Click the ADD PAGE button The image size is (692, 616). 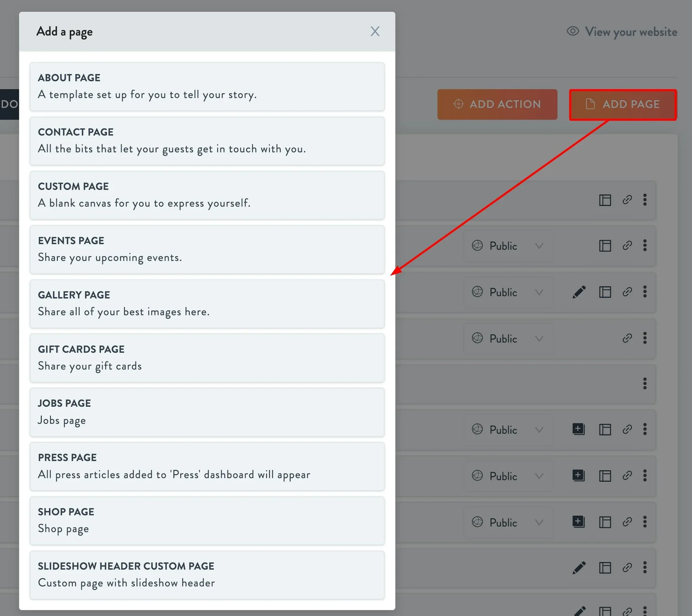(x=623, y=104)
